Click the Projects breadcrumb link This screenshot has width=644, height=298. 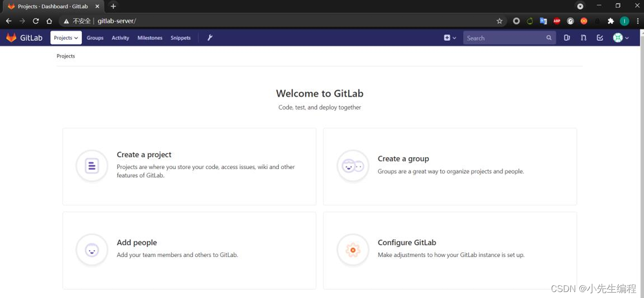[66, 56]
